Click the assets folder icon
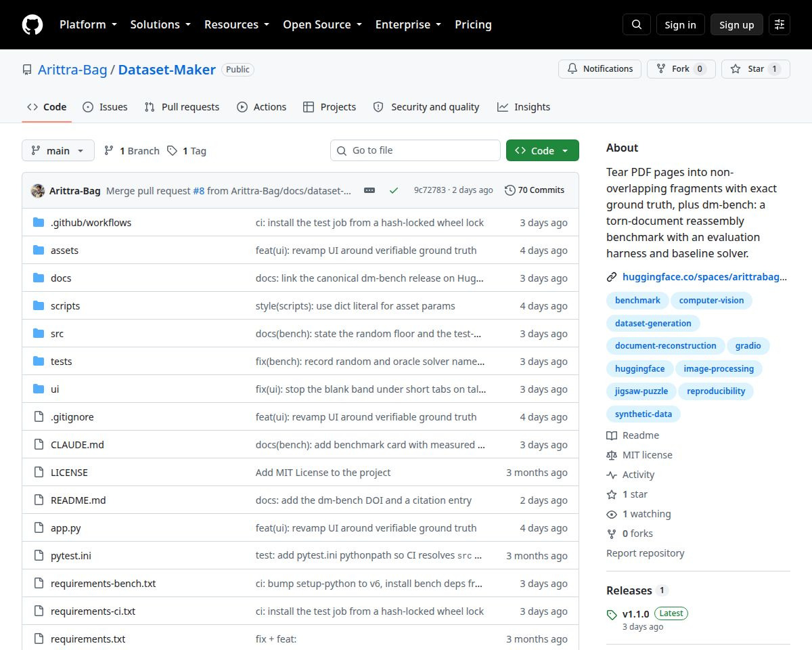Viewport: 812px width, 650px height. click(x=39, y=251)
